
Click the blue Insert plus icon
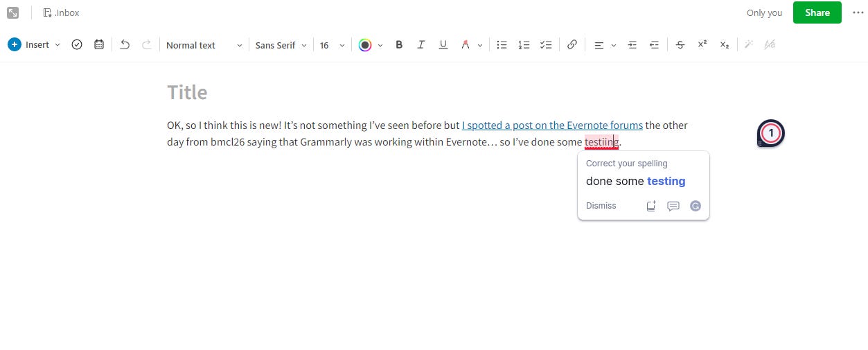click(x=14, y=45)
